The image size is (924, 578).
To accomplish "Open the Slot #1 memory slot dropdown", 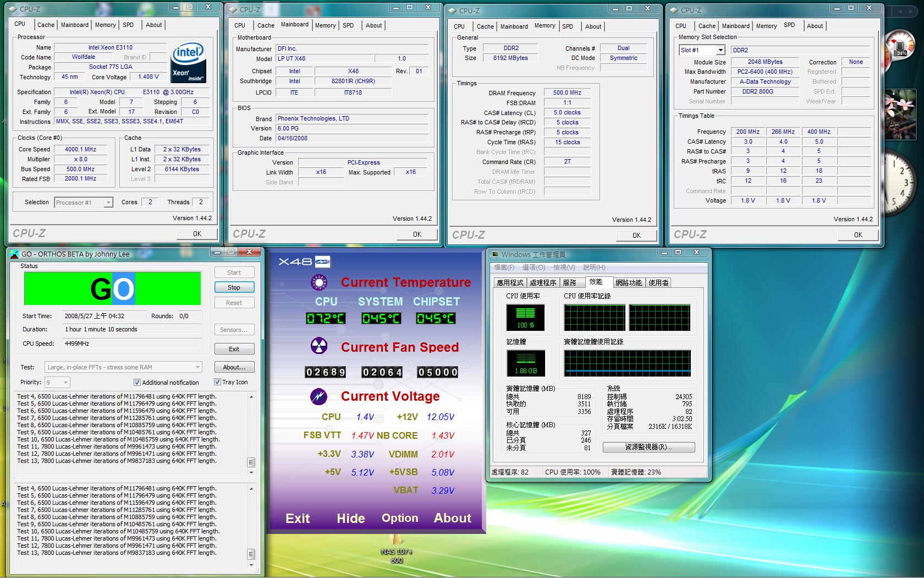I will click(x=702, y=50).
